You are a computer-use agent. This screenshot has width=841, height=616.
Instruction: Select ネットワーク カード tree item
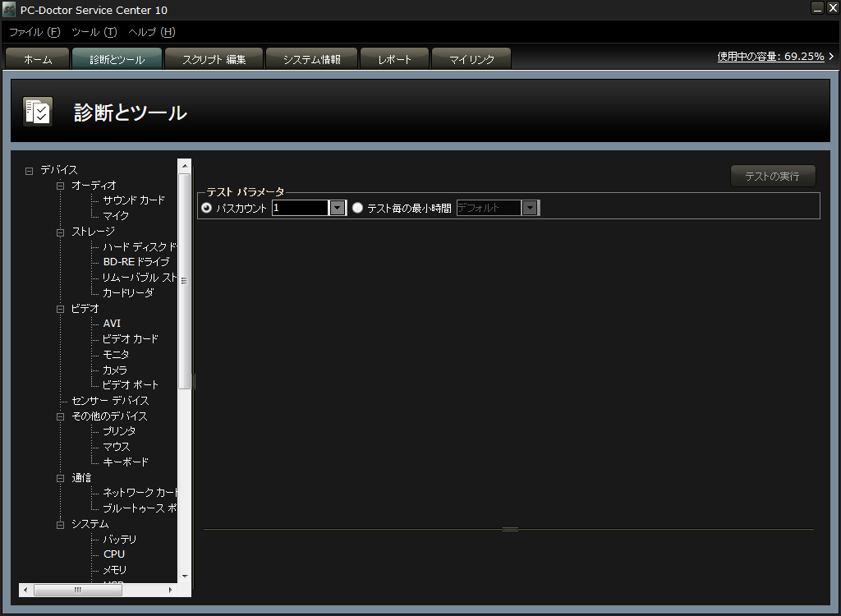pyautogui.click(x=140, y=493)
